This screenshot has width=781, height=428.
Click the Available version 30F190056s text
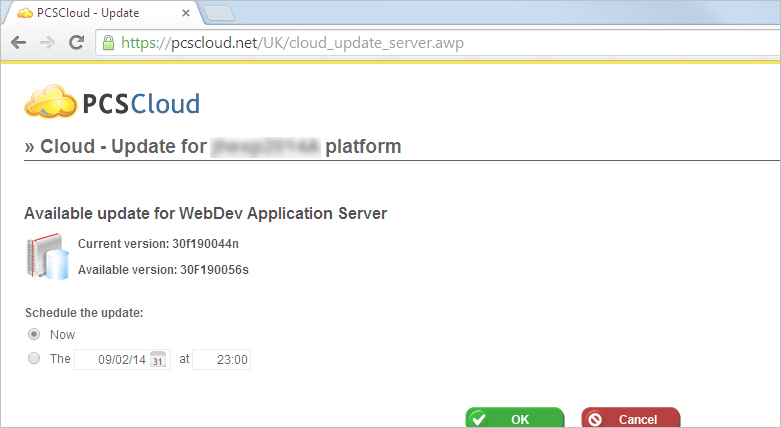pos(163,270)
